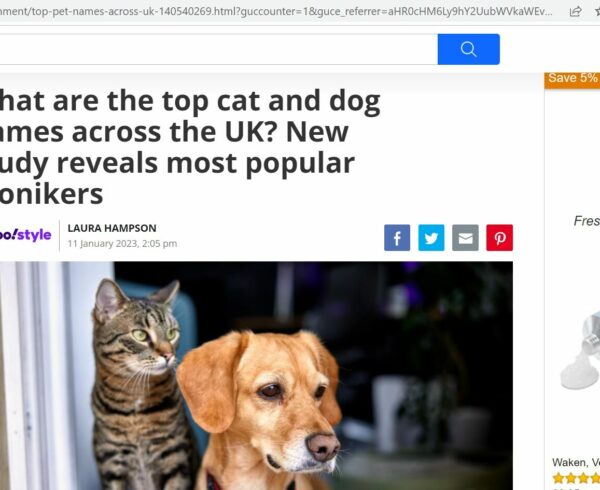Click the gold star rating in ad
Viewport: 600px width, 490px height.
coord(576,478)
